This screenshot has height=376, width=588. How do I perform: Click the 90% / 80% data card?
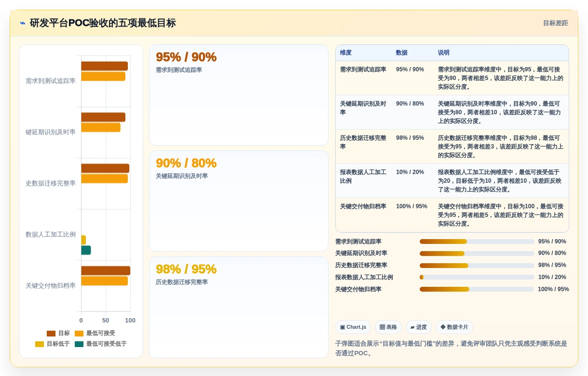pos(239,201)
